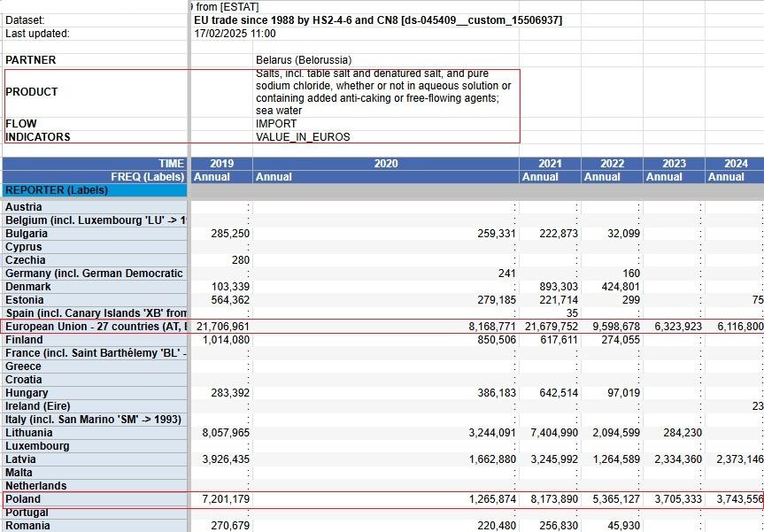Click Denmark's 2021 value 893,303

click(550, 287)
